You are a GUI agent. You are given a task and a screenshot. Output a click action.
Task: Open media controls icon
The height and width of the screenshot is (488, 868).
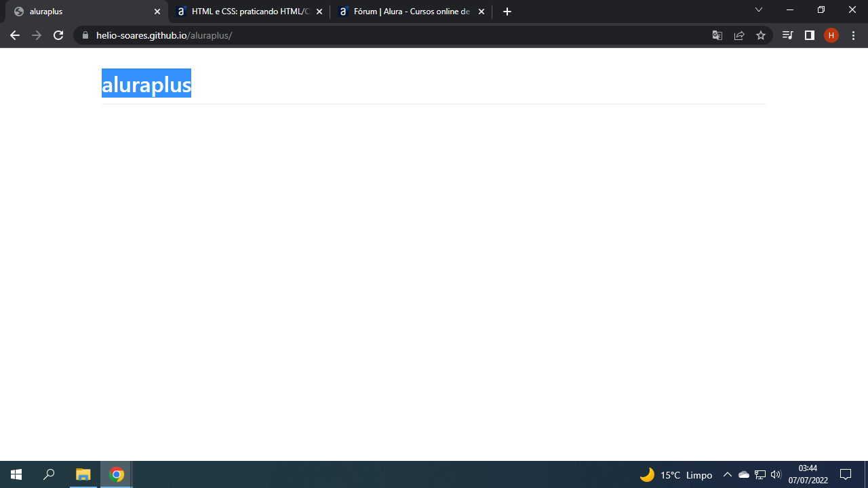(x=787, y=35)
